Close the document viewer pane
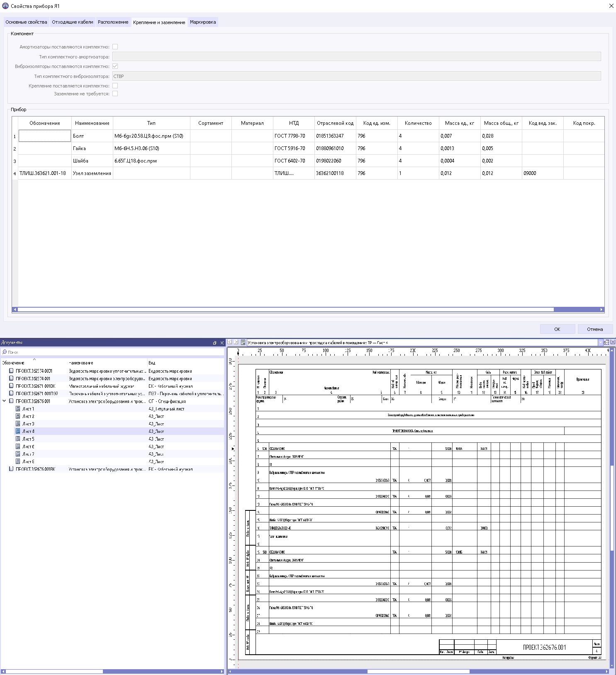This screenshot has height=675, width=616. 613,342
